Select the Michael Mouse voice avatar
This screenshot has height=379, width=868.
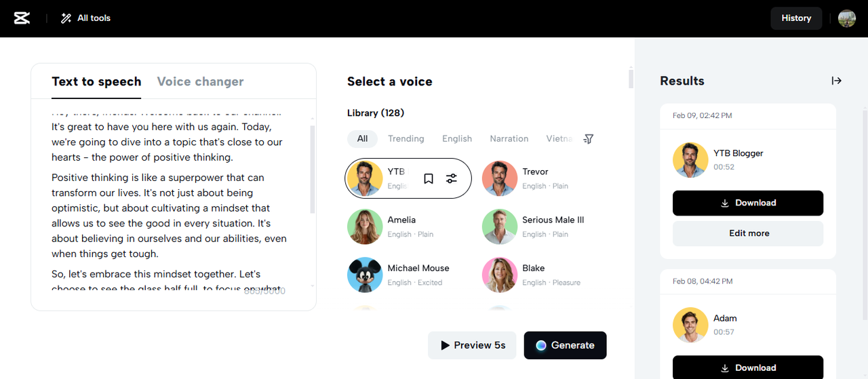[x=365, y=275]
